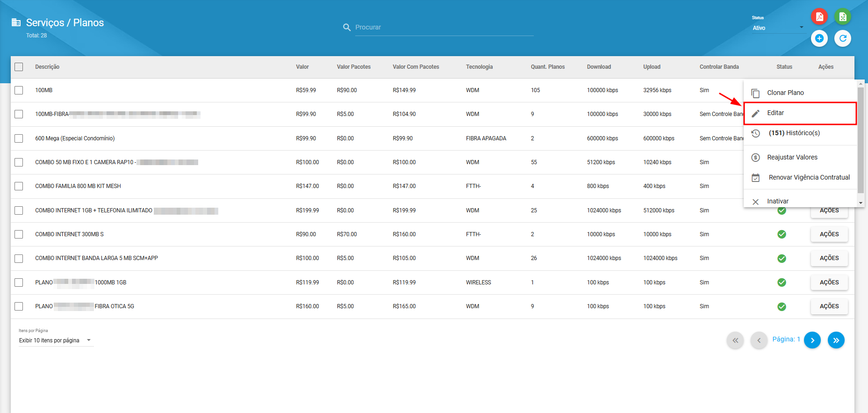This screenshot has height=413, width=868.
Task: Click the actions menu scroll-down arrow
Action: (x=861, y=203)
